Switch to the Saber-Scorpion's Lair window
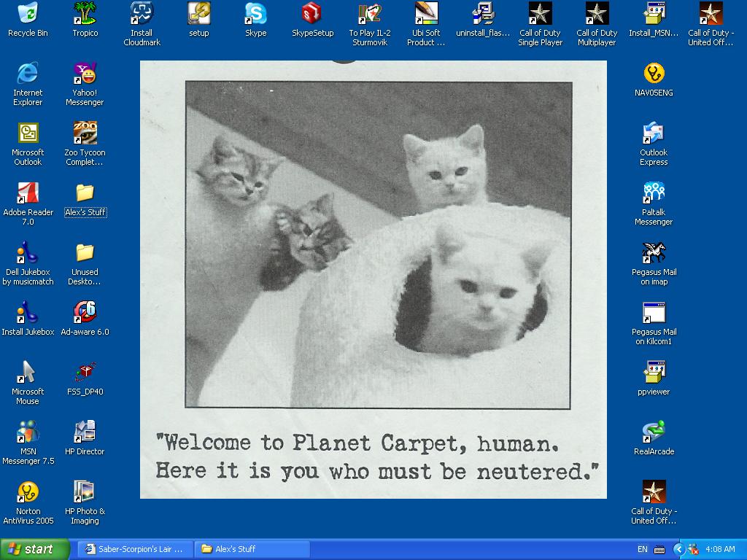The image size is (747, 560). point(135,549)
